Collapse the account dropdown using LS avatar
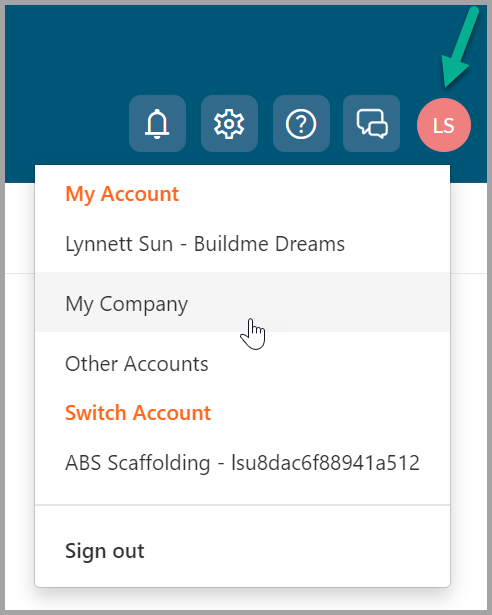Screen dimensions: 492x615 tap(444, 125)
